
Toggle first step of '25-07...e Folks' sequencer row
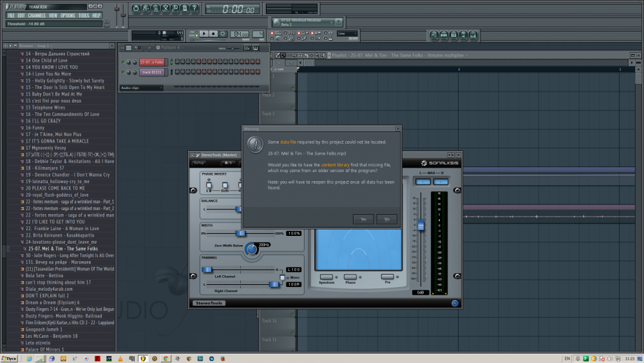point(177,62)
